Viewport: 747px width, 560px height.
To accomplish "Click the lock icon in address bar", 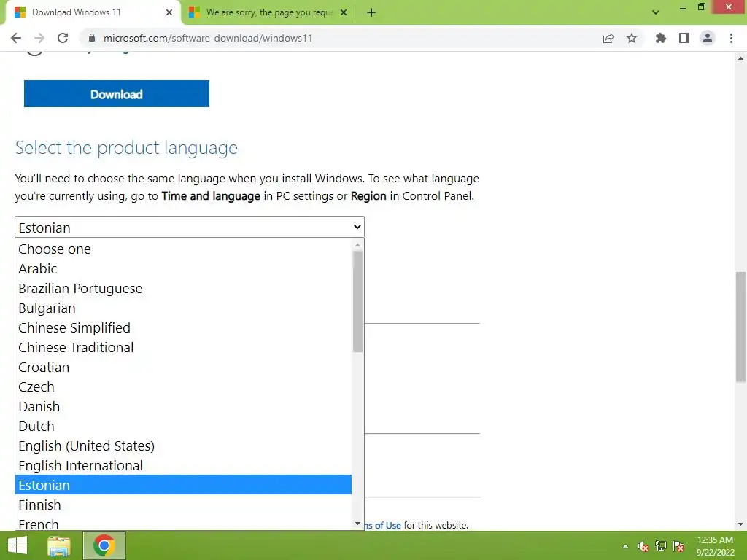I will [x=92, y=38].
